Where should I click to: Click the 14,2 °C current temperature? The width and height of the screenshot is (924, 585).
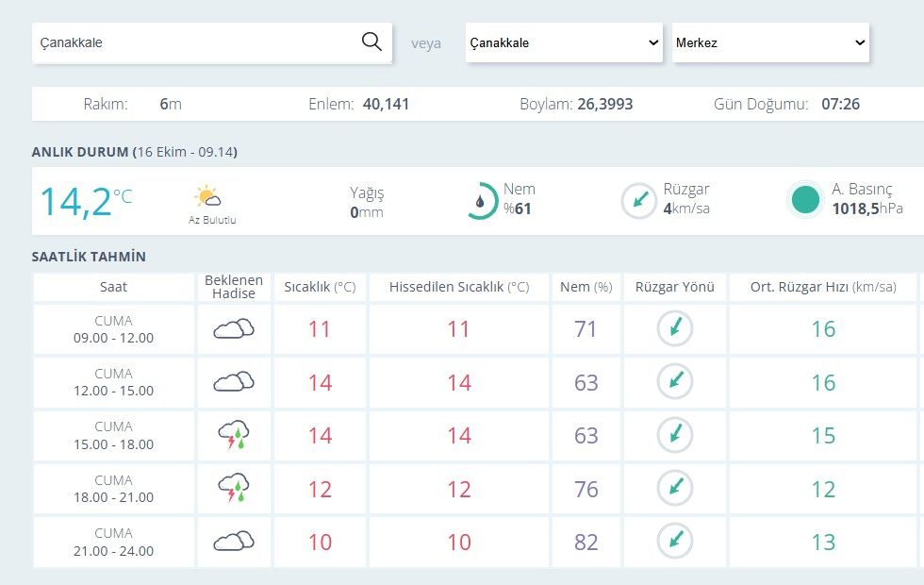tap(86, 202)
